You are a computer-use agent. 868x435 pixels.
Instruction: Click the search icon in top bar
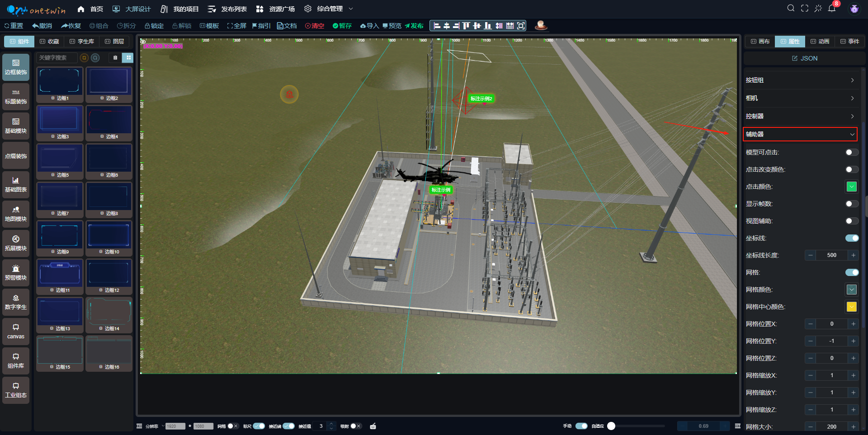tap(790, 9)
